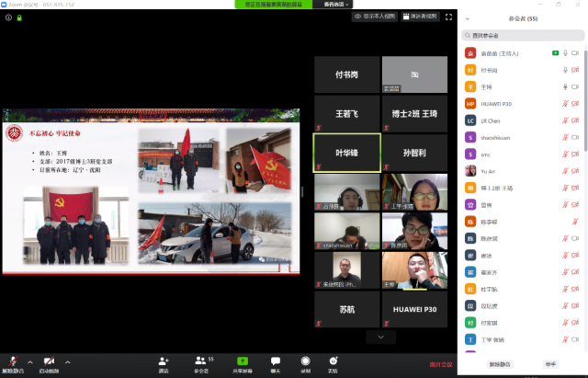Collapse the 参会者 panel using its header chevron

469,17
